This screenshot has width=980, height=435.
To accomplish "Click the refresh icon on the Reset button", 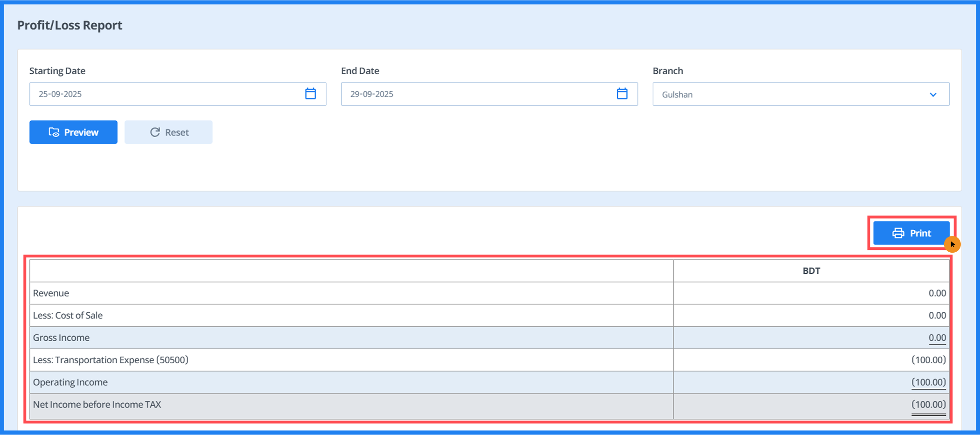I will pyautogui.click(x=155, y=132).
